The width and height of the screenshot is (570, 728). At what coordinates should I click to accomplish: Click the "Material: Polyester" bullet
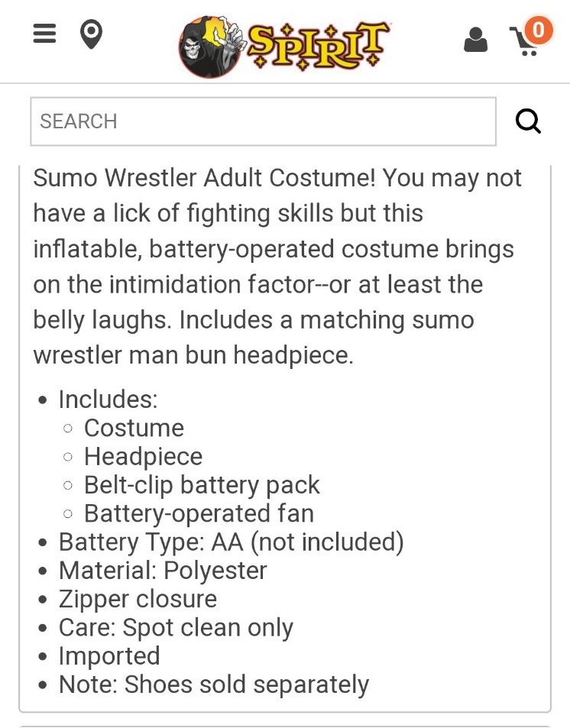coord(163,571)
